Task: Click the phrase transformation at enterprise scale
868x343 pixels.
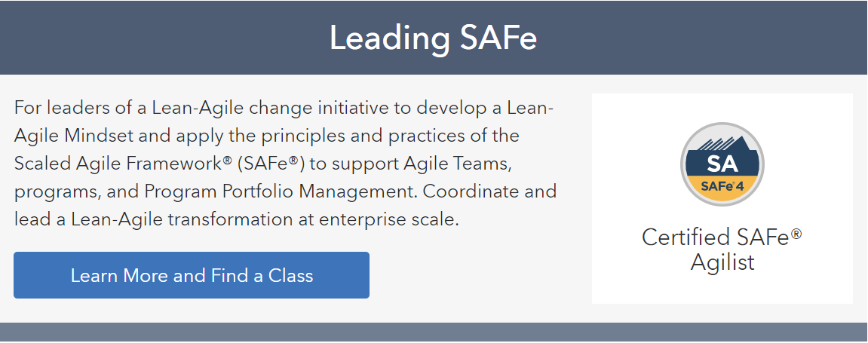Action: pos(313,220)
